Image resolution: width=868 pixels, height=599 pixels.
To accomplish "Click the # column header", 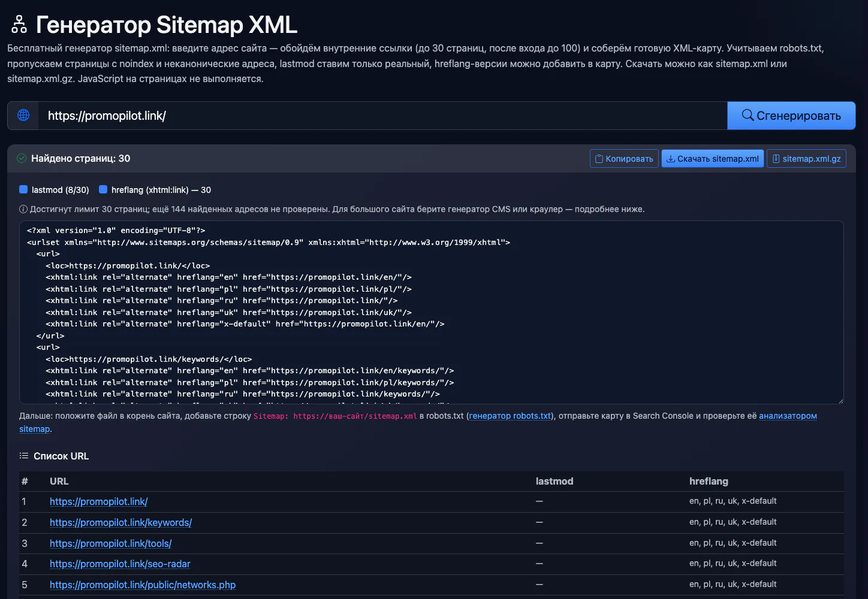I will coord(25,481).
